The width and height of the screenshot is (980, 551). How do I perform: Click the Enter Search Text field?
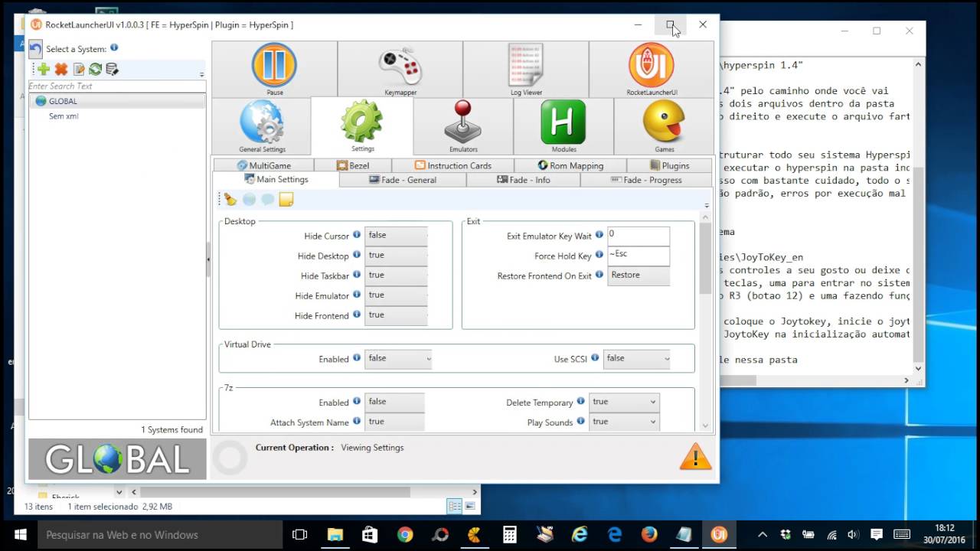(117, 86)
